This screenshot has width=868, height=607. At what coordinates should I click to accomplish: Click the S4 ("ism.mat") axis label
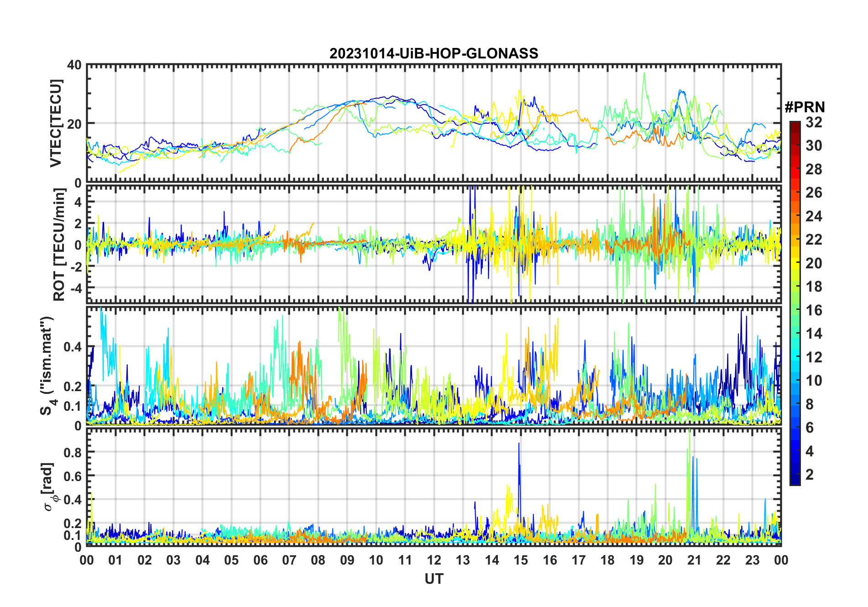[x=48, y=366]
